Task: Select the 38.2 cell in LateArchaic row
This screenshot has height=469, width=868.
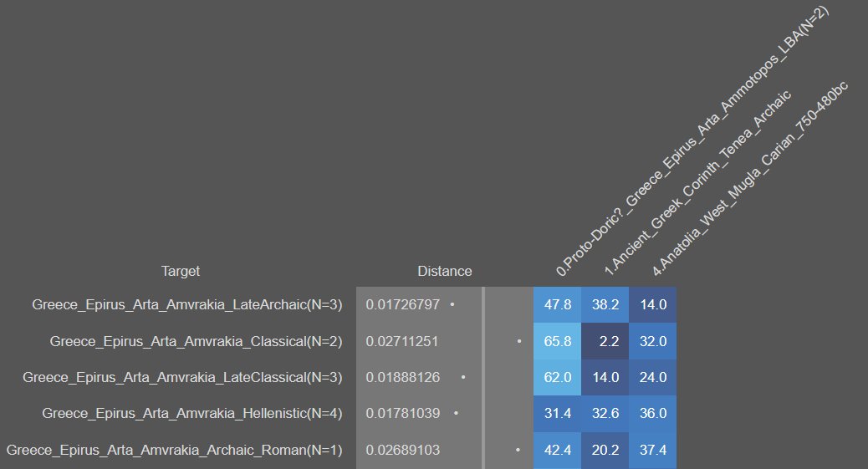Action: (605, 304)
